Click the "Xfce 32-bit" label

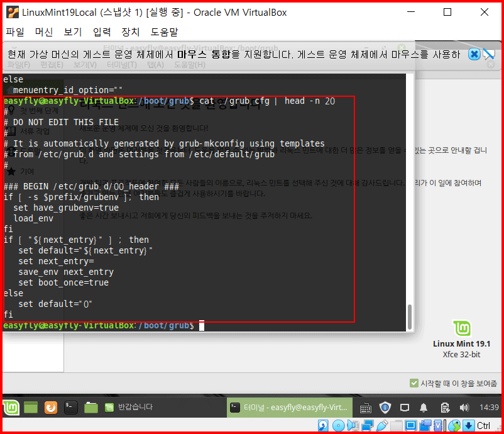click(461, 355)
